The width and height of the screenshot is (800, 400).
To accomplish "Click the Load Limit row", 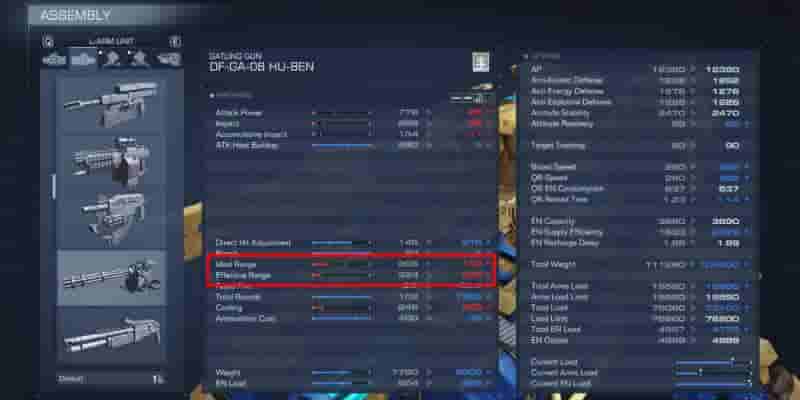I will (641, 318).
